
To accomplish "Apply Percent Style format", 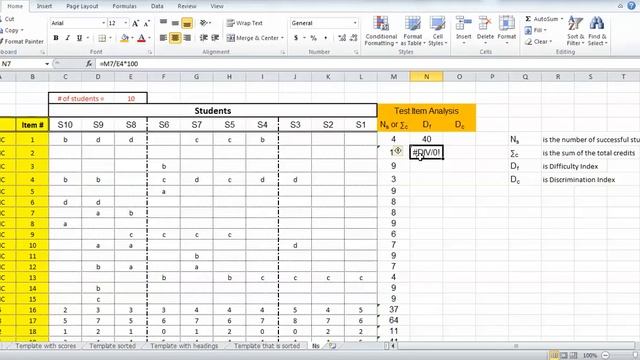I will tap(313, 38).
